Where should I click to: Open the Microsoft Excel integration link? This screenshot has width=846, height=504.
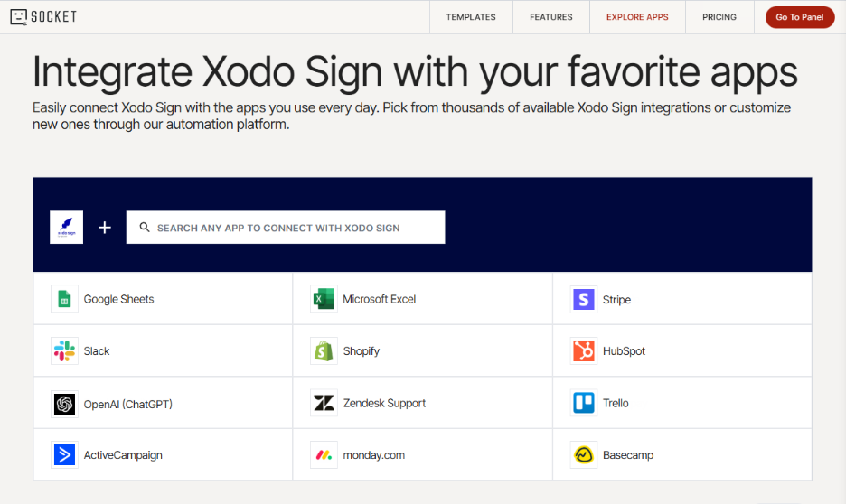point(422,299)
